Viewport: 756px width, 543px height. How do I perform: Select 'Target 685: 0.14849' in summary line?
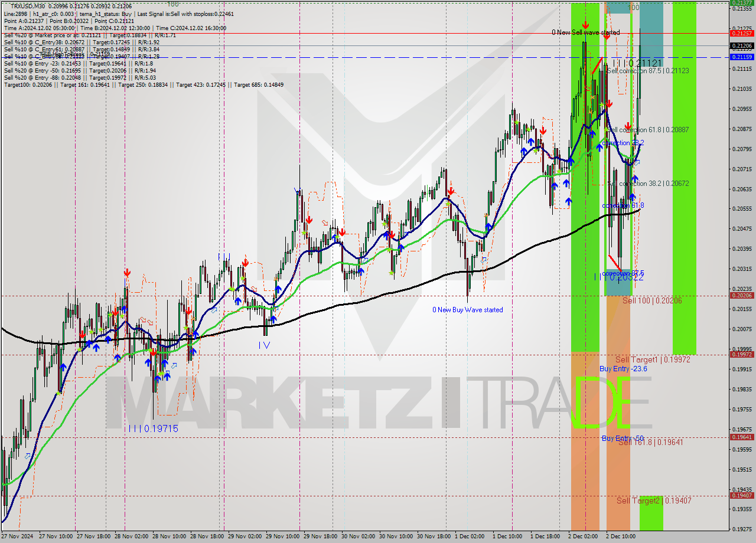259,85
